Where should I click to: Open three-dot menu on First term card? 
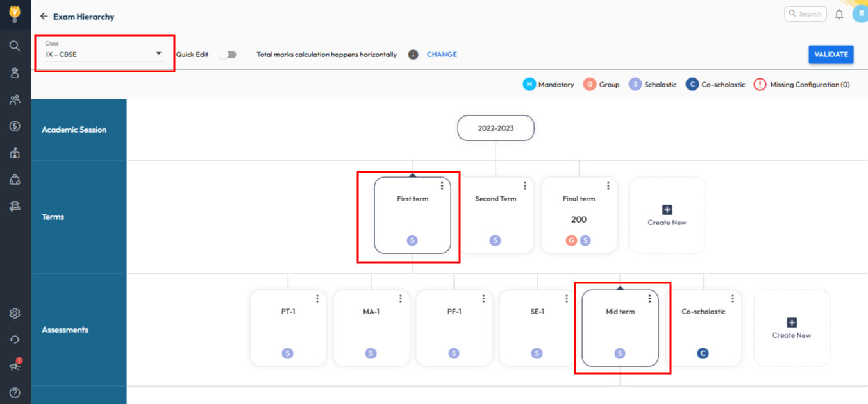click(442, 186)
